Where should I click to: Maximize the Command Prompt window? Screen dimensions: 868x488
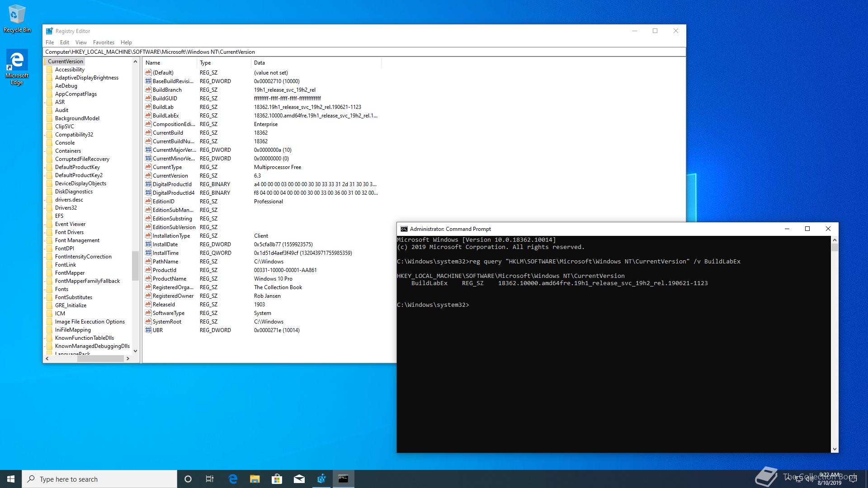pos(807,229)
